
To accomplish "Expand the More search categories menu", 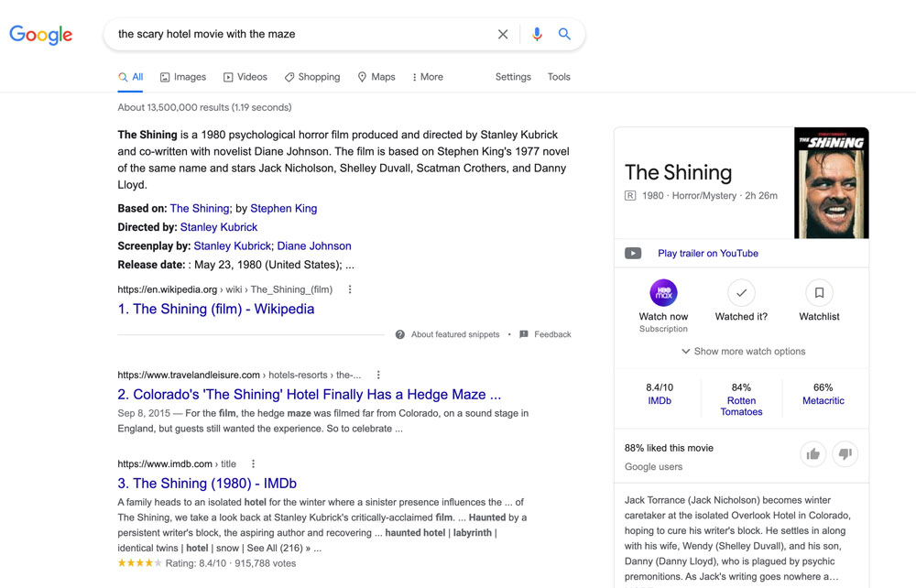I will 428,77.
